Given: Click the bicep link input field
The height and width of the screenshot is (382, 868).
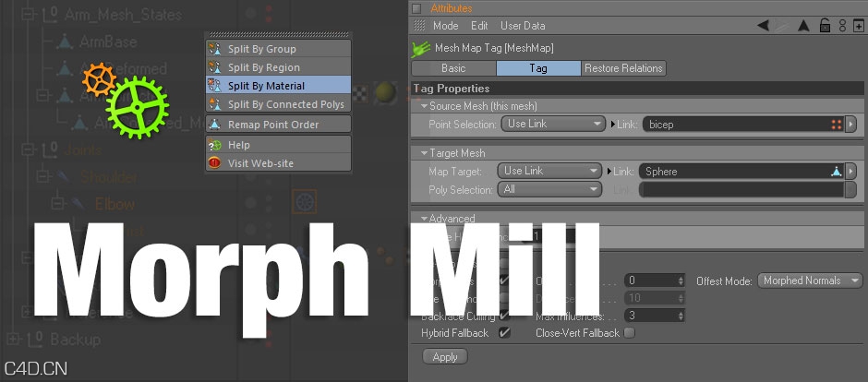Looking at the screenshot, I should [743, 125].
